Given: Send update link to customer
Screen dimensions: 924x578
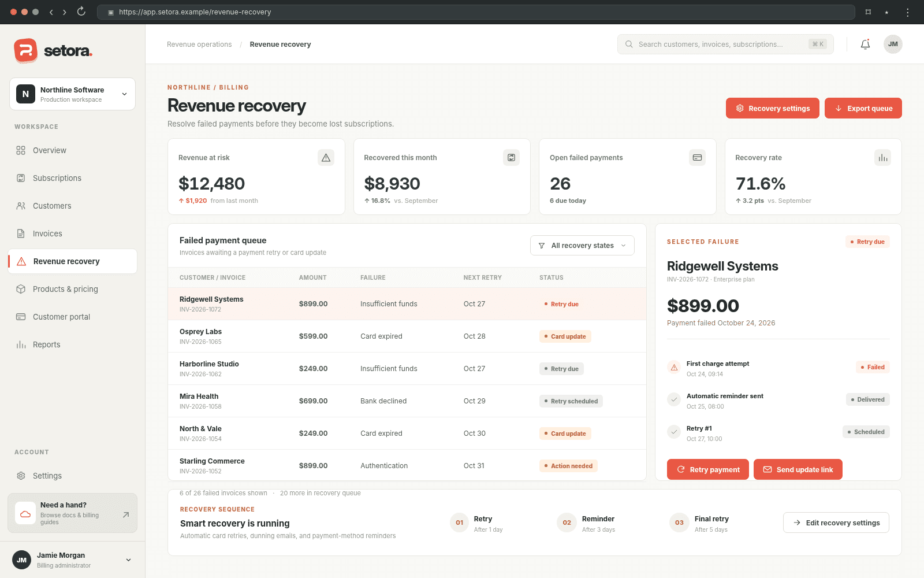Looking at the screenshot, I should pos(798,469).
